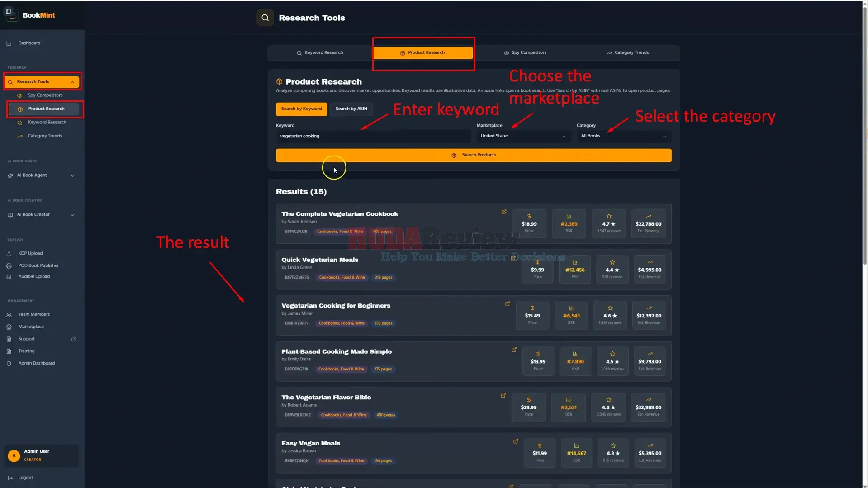Open external link for Complete Vegetarian Cookbook
The image size is (868, 488).
(503, 212)
